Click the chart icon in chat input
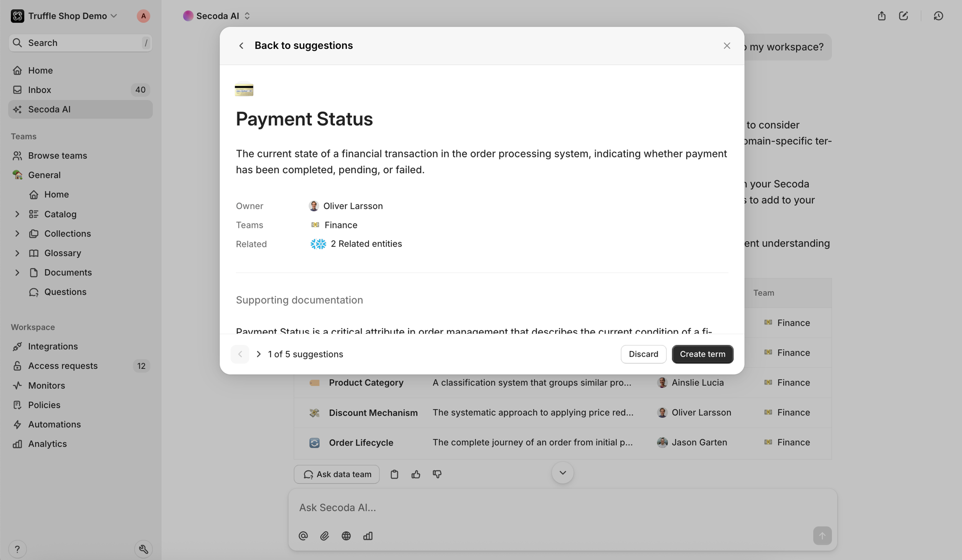 point(367,536)
